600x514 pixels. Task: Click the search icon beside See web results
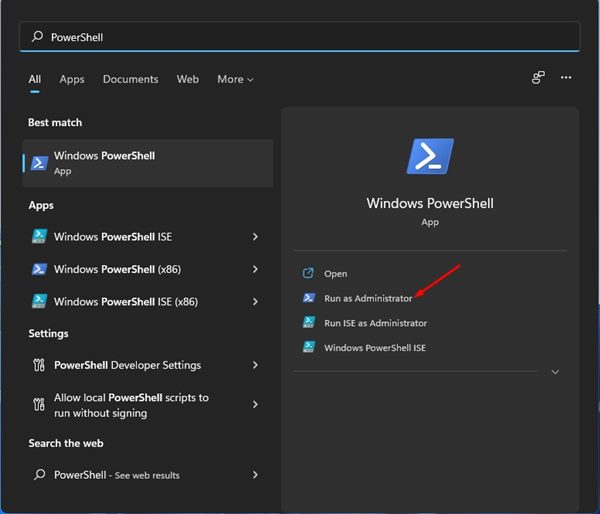[39, 475]
